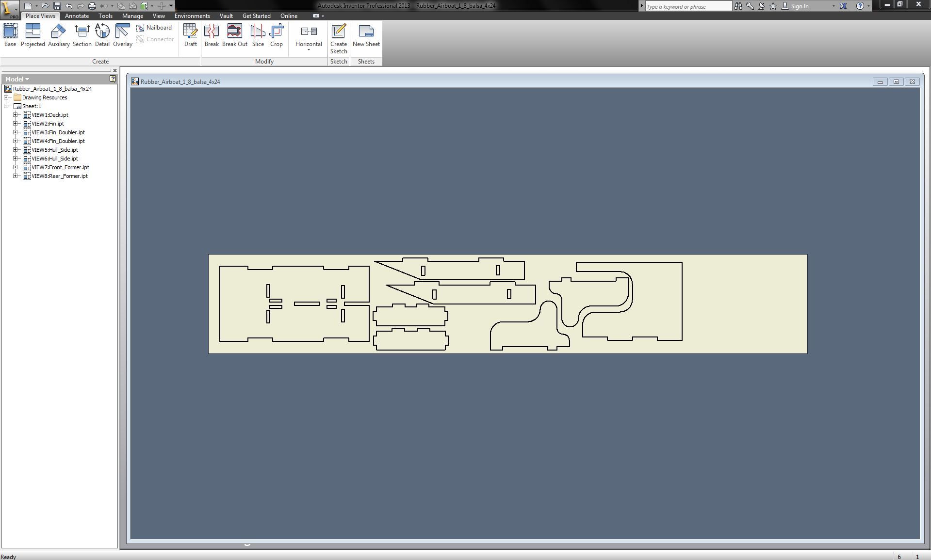Screen dimensions: 931x560
Task: Click Sheet:1 in the model browser
Action: point(31,106)
